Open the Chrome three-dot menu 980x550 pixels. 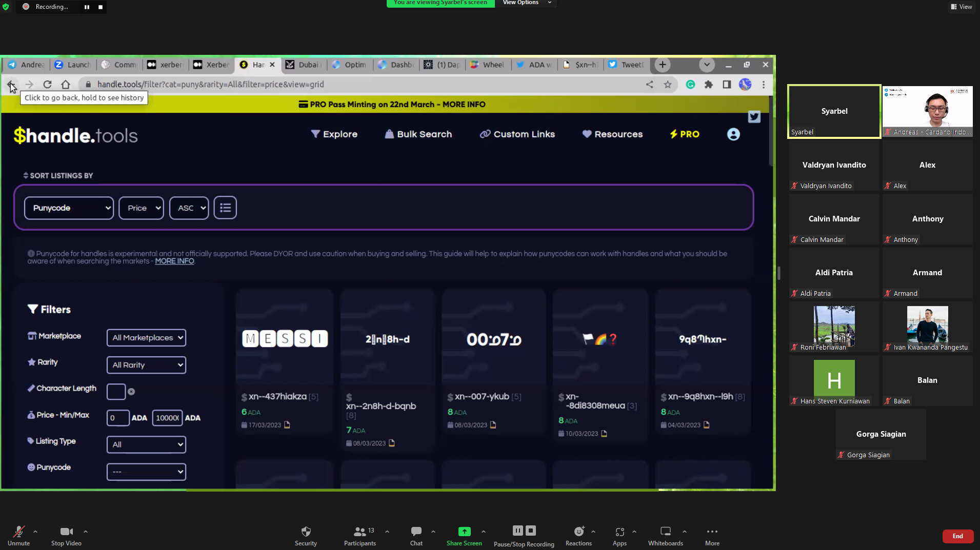pos(764,85)
